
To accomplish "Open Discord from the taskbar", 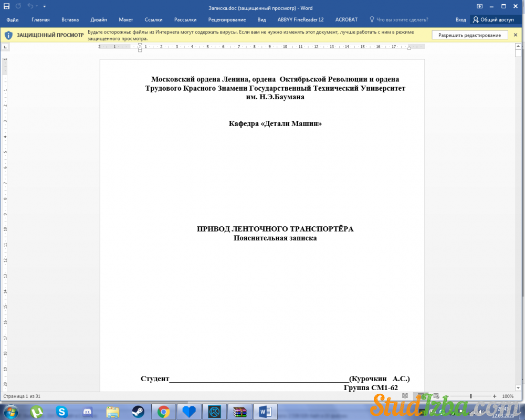I will click(x=87, y=412).
